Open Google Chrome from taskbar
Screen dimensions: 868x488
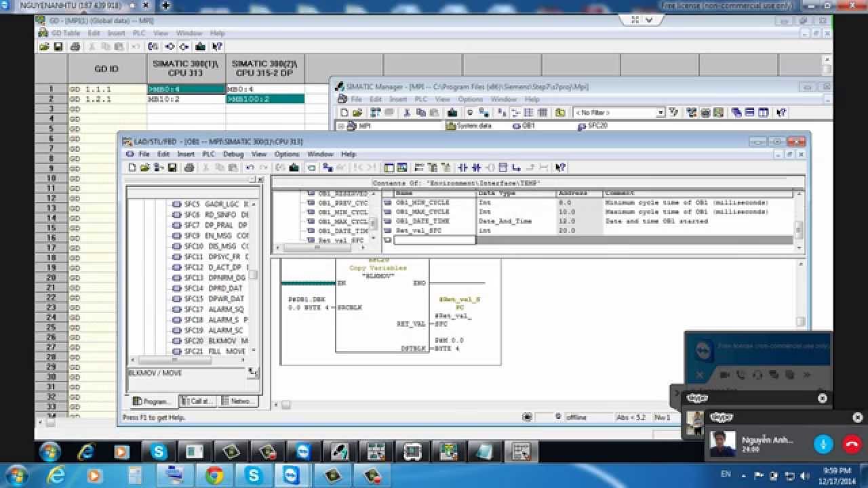pyautogui.click(x=214, y=475)
